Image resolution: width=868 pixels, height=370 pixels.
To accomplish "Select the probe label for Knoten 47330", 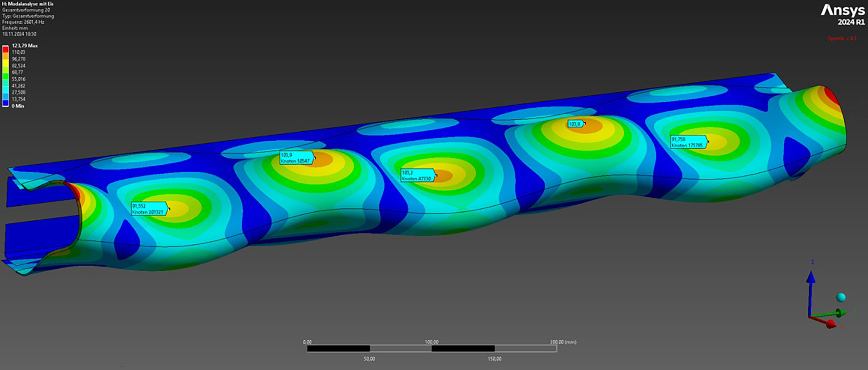I will click(417, 175).
